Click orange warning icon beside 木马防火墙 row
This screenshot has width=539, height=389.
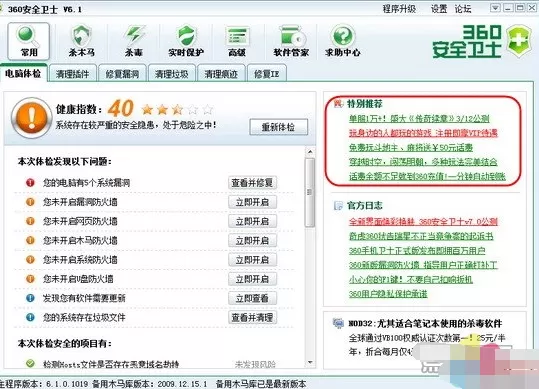(x=30, y=240)
